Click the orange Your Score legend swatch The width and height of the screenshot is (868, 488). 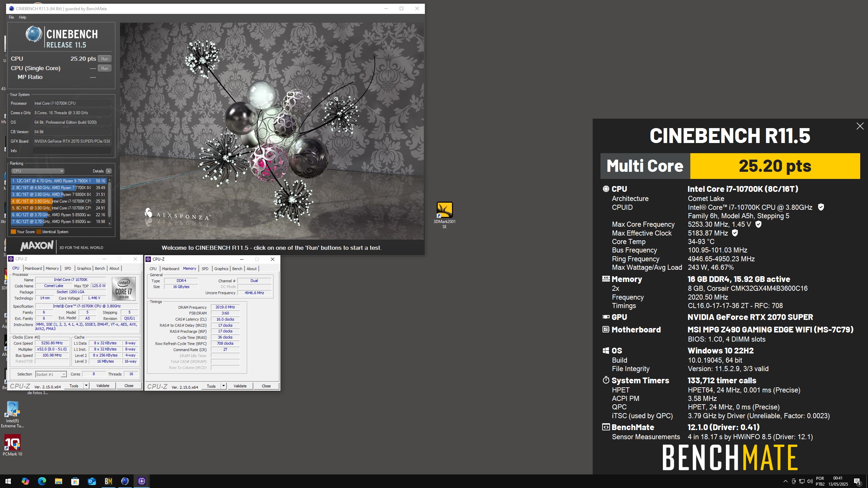pos(13,232)
